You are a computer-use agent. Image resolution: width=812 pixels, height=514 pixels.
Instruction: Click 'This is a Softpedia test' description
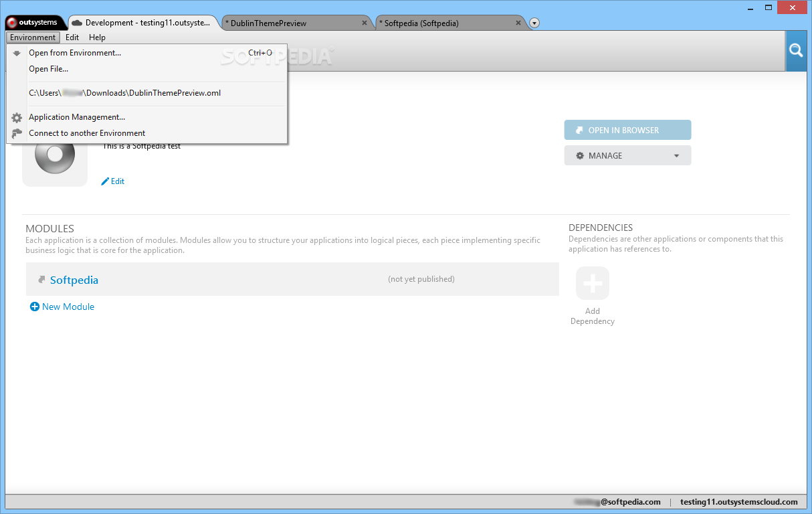[x=142, y=146]
